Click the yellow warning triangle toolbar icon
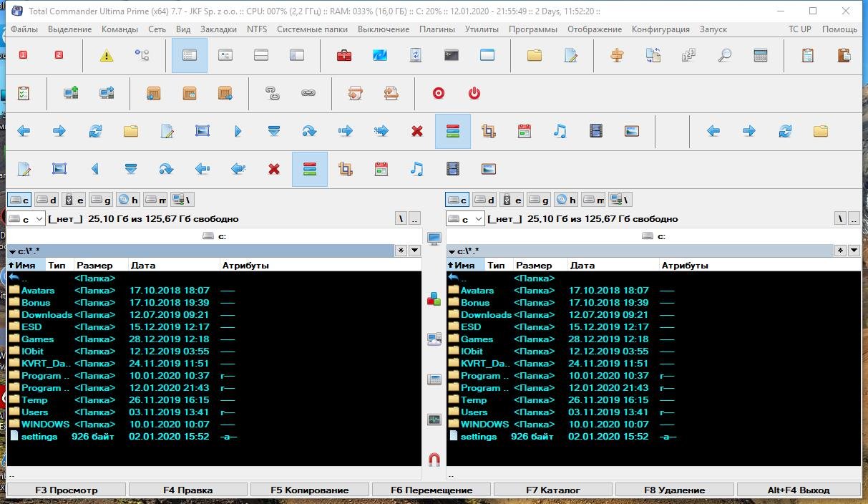868x504 pixels. pos(107,56)
